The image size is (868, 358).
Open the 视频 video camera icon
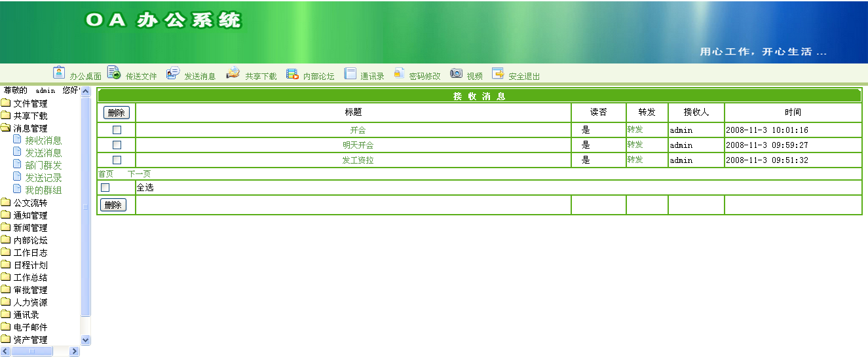coord(456,73)
